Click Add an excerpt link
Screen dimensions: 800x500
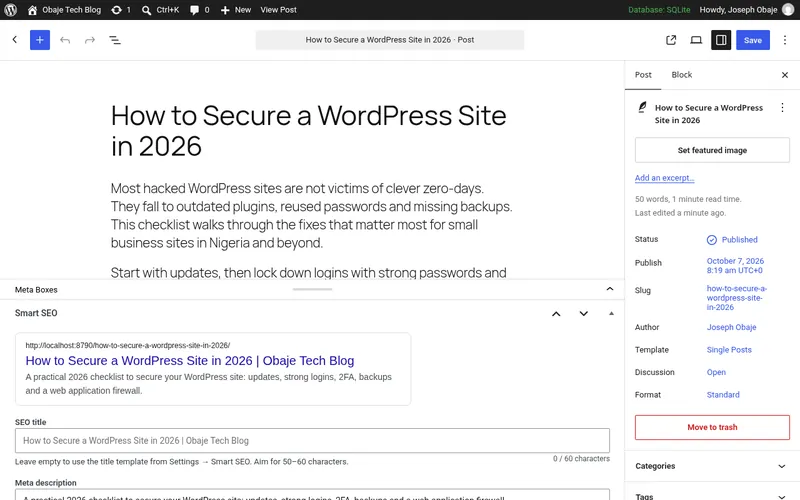pyautogui.click(x=664, y=178)
